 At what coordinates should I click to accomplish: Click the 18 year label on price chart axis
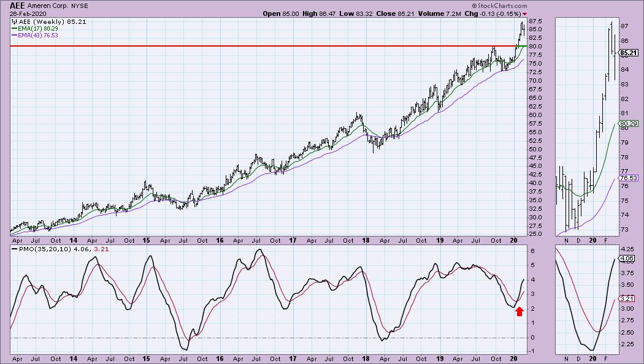click(366, 240)
